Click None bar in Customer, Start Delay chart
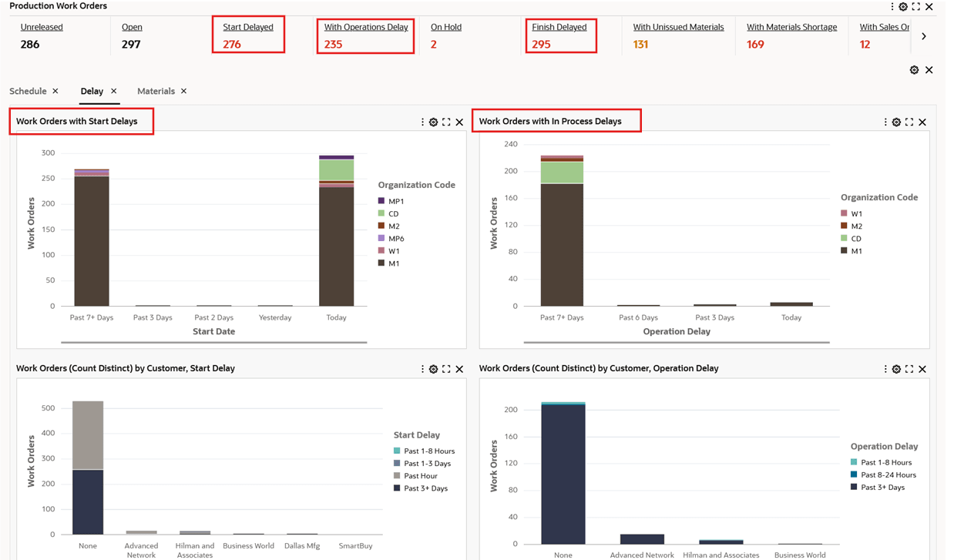 pos(88,468)
